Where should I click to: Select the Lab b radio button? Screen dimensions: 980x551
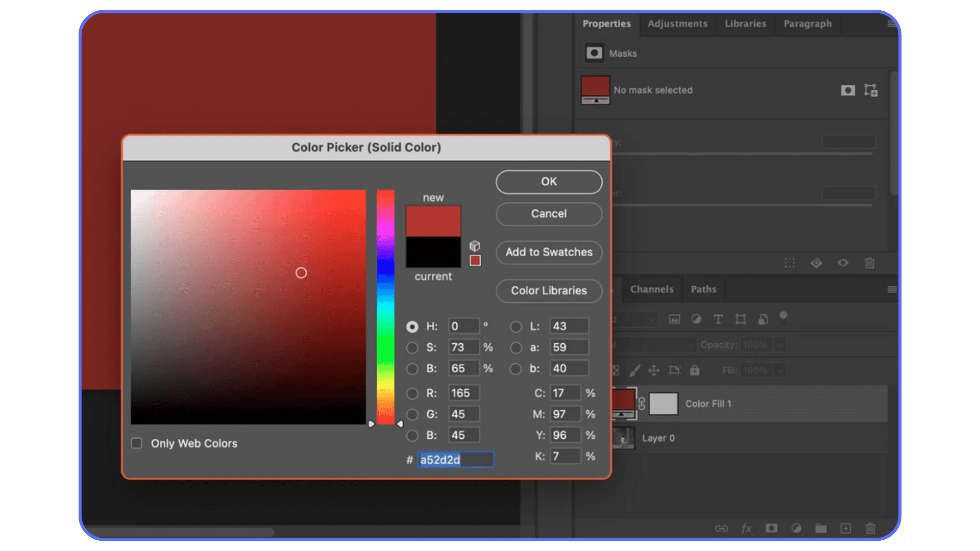516,369
